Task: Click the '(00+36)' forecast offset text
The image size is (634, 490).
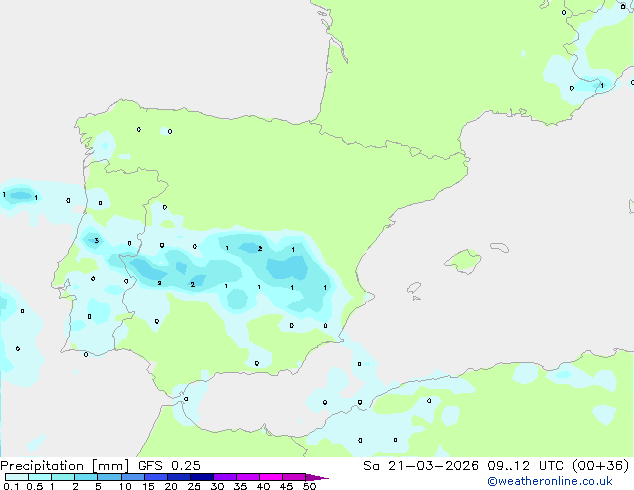Action: (601, 466)
